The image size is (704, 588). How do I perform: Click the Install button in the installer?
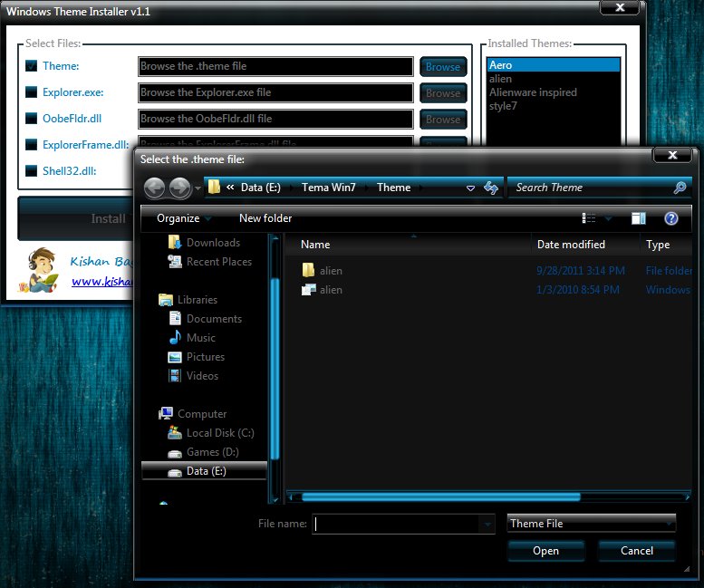(x=76, y=218)
